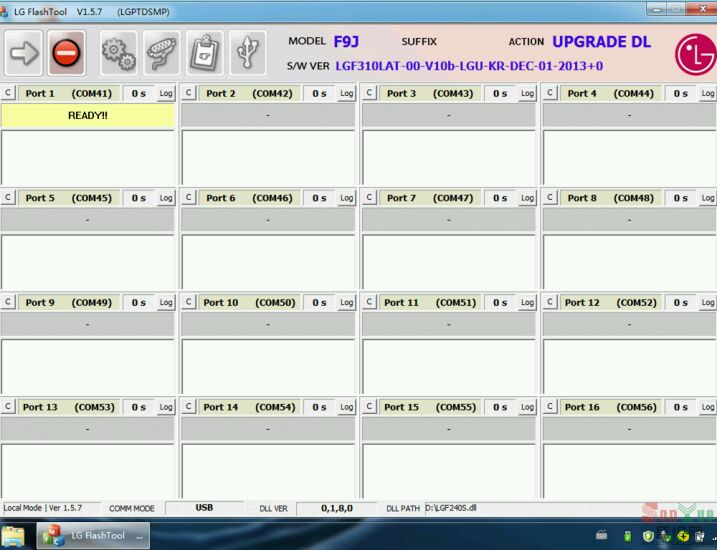This screenshot has width=717, height=550.
Task: Click the green battery tray icon
Action: click(x=627, y=536)
